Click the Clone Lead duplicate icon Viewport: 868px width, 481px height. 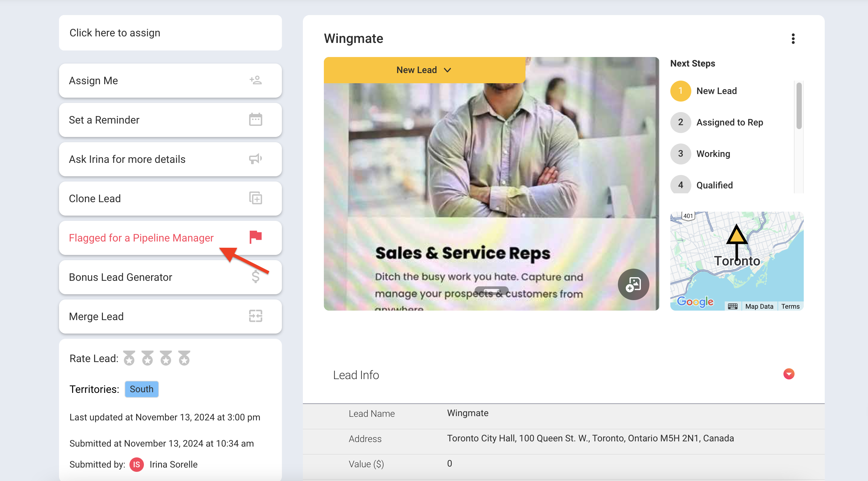(255, 198)
